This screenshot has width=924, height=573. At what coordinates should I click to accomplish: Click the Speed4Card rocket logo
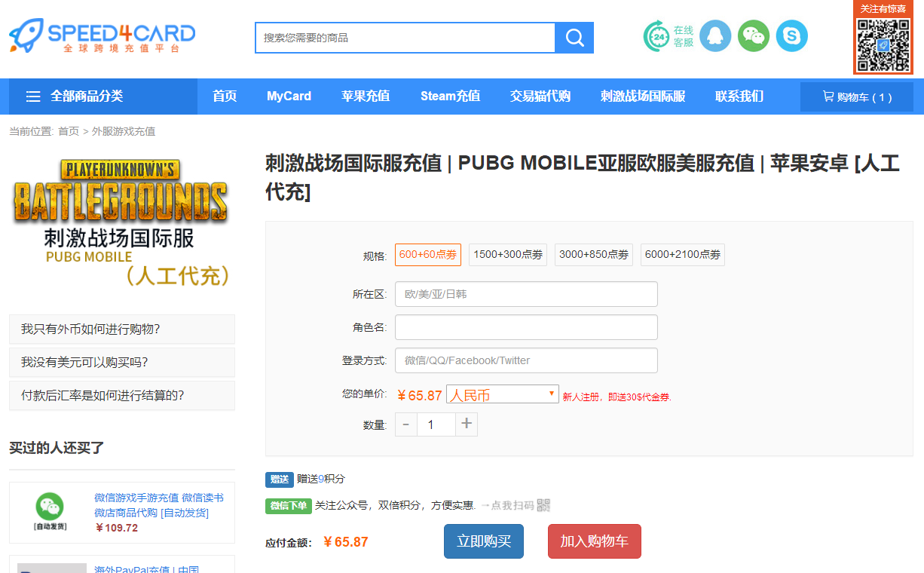[x=102, y=36]
